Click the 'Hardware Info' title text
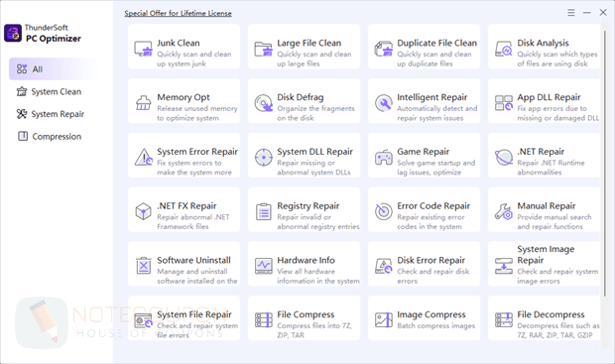615x364 pixels. pyautogui.click(x=306, y=260)
